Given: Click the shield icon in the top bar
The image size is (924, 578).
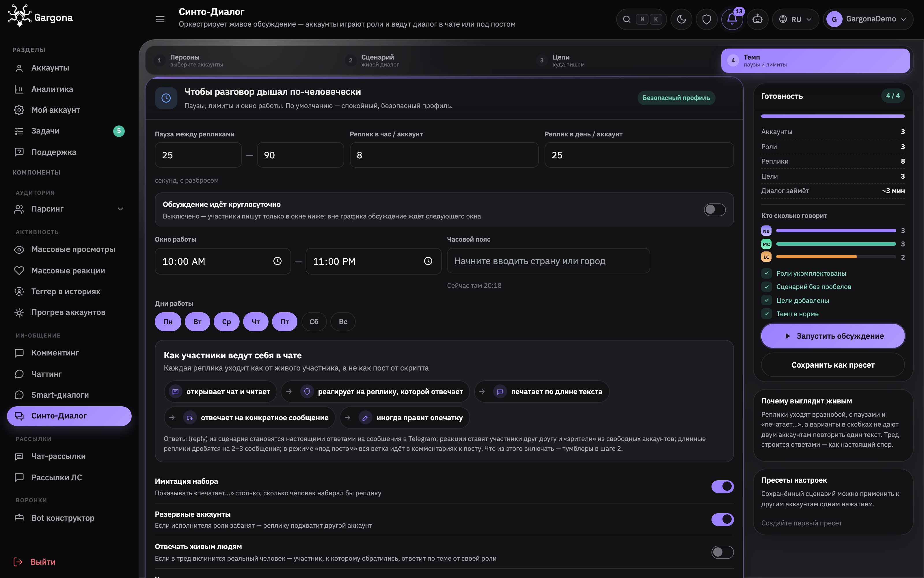Looking at the screenshot, I should [706, 19].
